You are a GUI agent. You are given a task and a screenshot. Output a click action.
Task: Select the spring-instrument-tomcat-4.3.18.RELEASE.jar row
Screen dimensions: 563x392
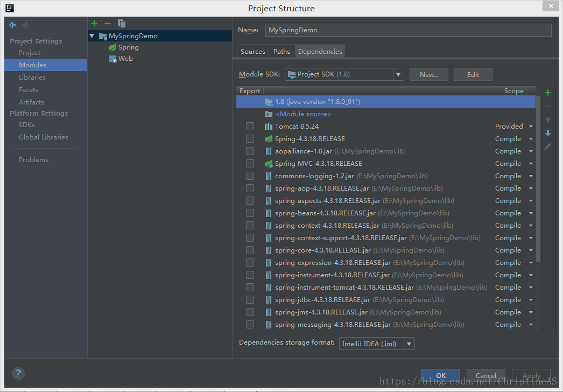point(385,288)
